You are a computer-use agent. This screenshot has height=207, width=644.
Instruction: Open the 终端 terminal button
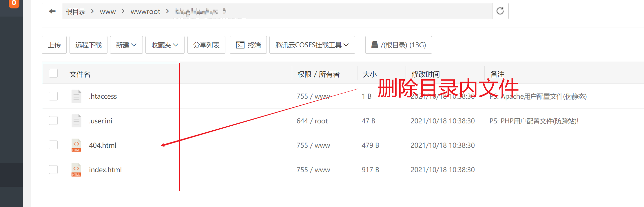coord(248,45)
